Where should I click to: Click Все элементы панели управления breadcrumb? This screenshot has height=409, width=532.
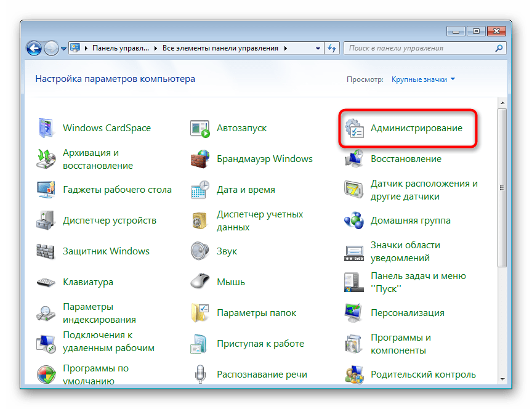220,48
